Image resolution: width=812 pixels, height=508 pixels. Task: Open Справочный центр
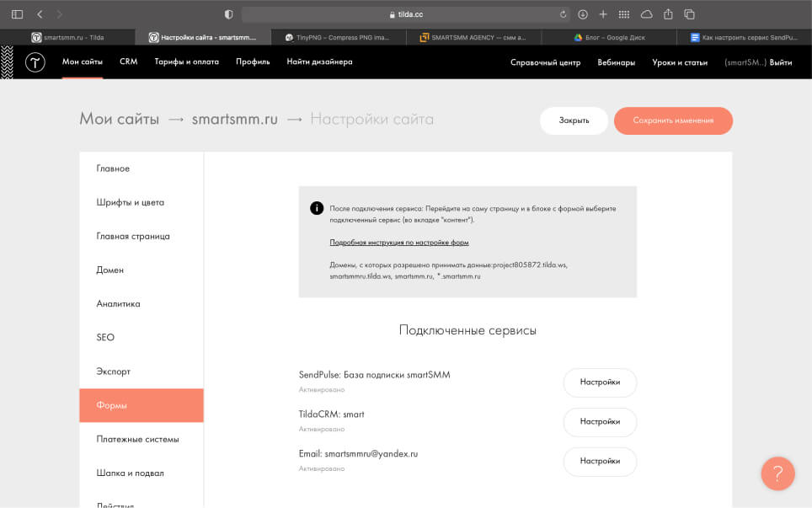[545, 62]
